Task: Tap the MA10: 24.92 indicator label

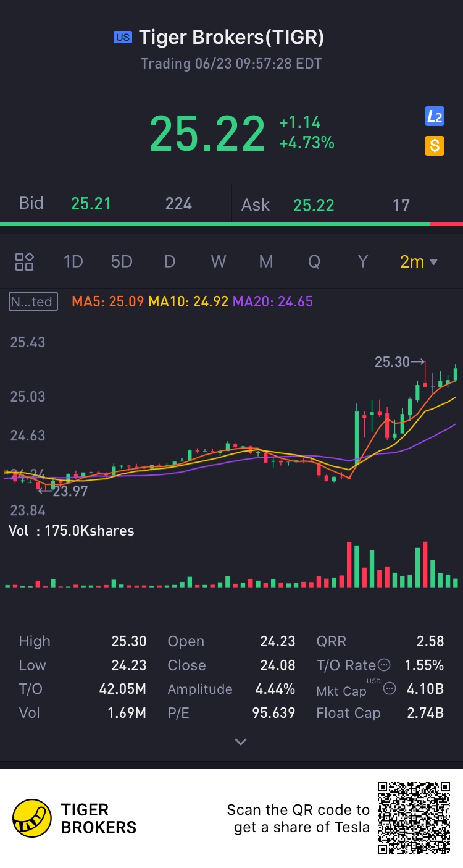Action: pos(188,301)
